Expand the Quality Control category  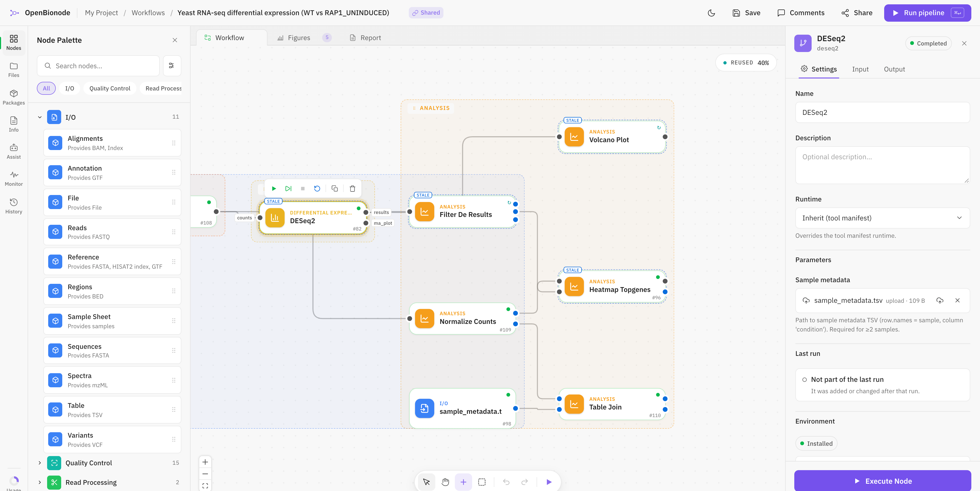40,463
